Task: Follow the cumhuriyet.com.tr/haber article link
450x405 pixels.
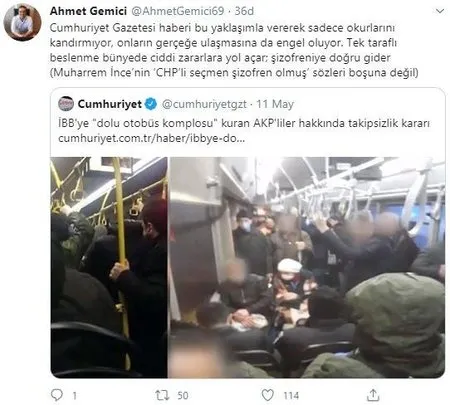Action: pos(151,138)
